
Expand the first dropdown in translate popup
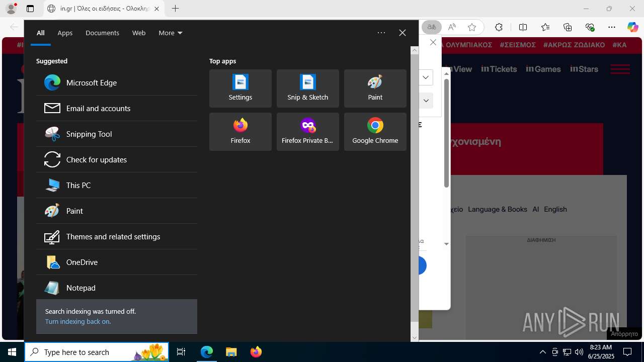(x=426, y=77)
